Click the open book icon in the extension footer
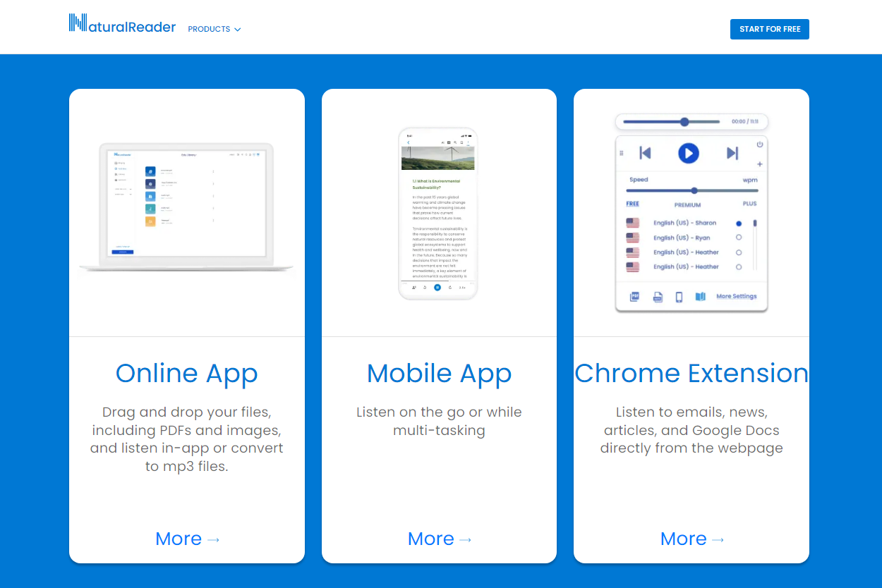The image size is (882, 588). (x=701, y=297)
